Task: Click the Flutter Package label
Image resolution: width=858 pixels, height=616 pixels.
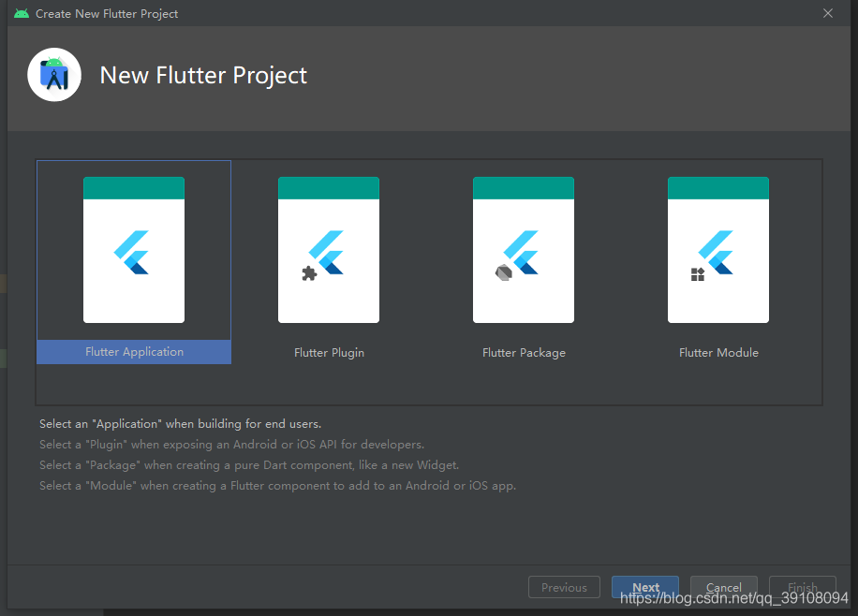Action: pos(524,353)
